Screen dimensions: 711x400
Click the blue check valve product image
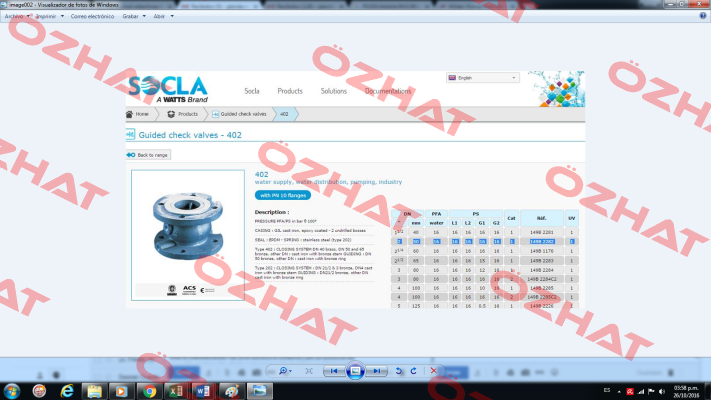[187, 226]
